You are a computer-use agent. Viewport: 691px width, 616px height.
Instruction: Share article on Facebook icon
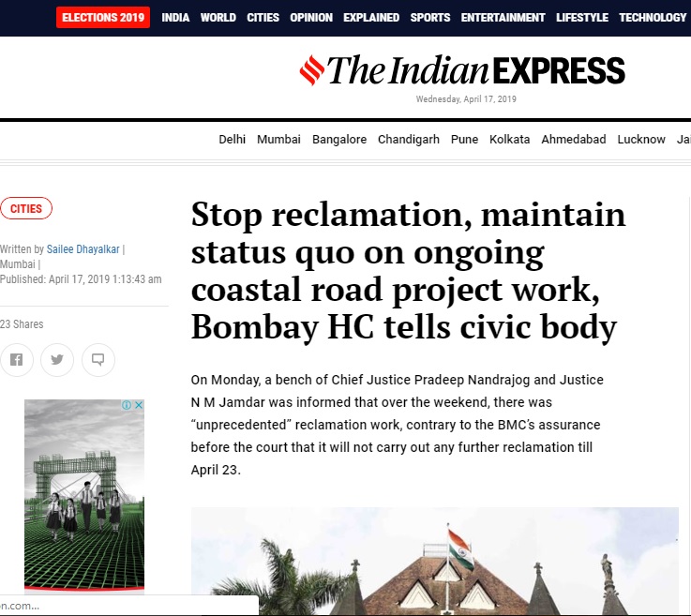tap(16, 359)
